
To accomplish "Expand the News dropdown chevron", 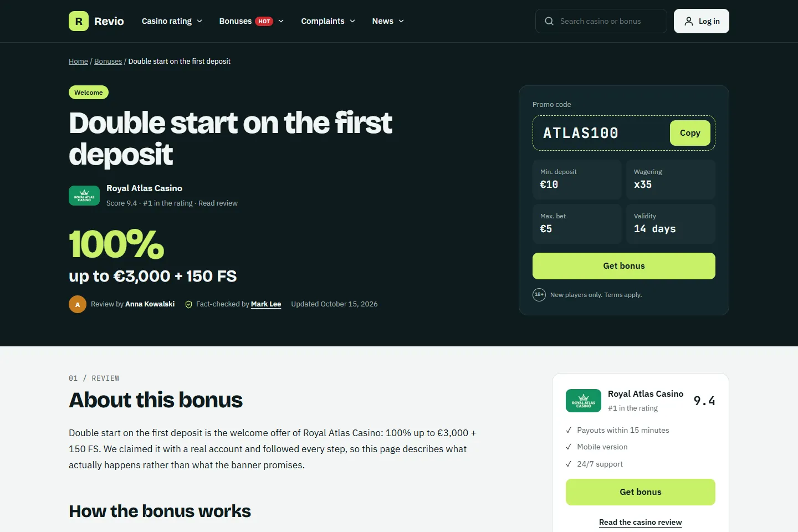I will pyautogui.click(x=401, y=21).
